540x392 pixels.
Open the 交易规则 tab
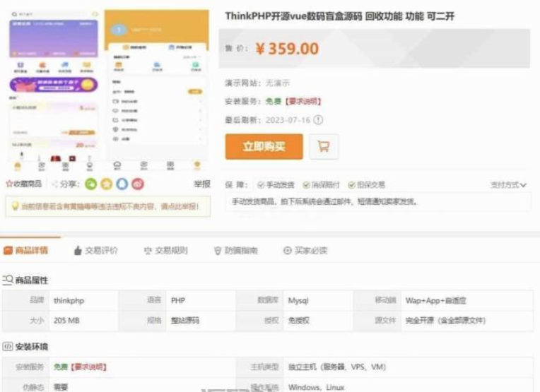(166, 251)
